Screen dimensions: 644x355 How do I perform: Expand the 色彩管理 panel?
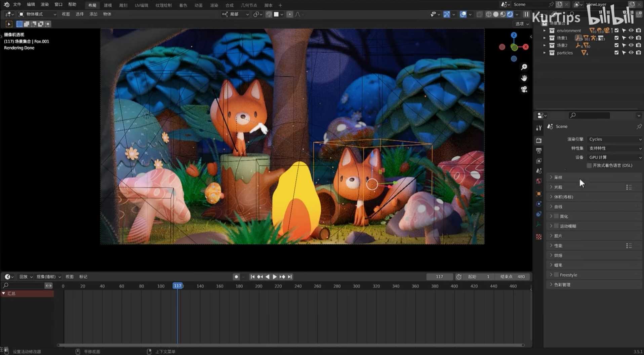tap(594, 284)
